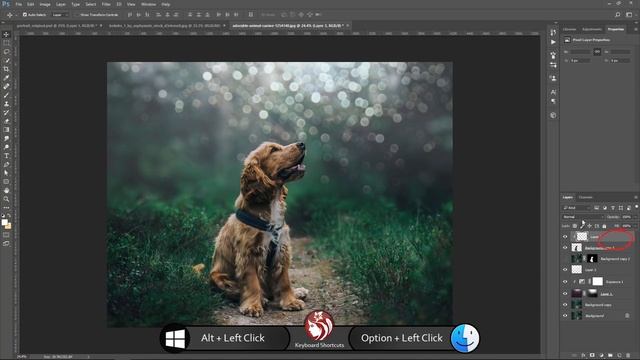Select the Horizontal Type tool
Image resolution: width=640 pixels, height=360 pixels.
(x=6, y=156)
